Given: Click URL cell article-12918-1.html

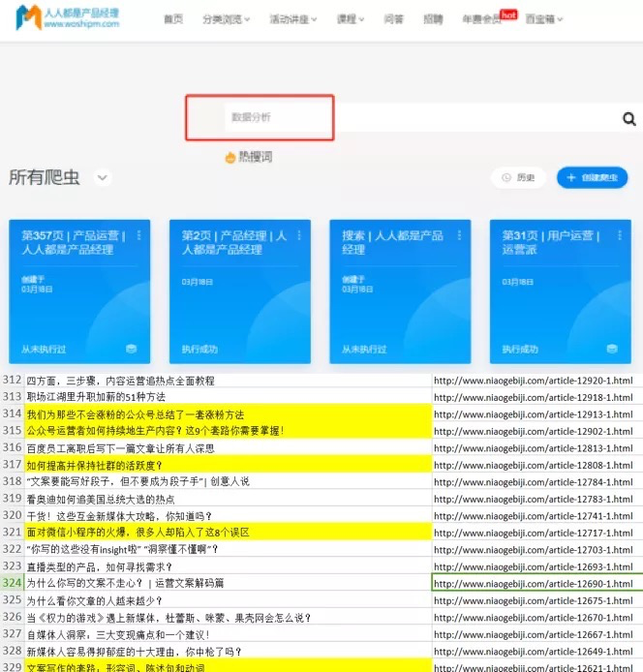Looking at the screenshot, I should click(x=537, y=397).
